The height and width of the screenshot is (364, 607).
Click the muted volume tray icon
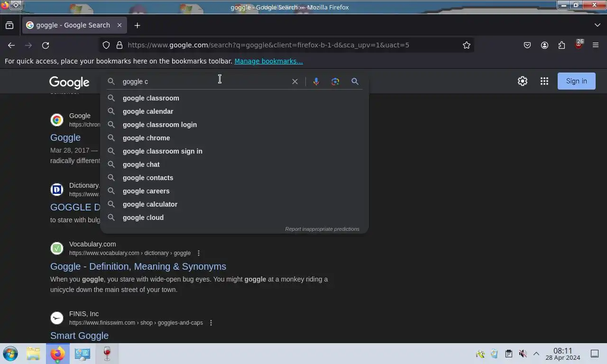point(523,354)
